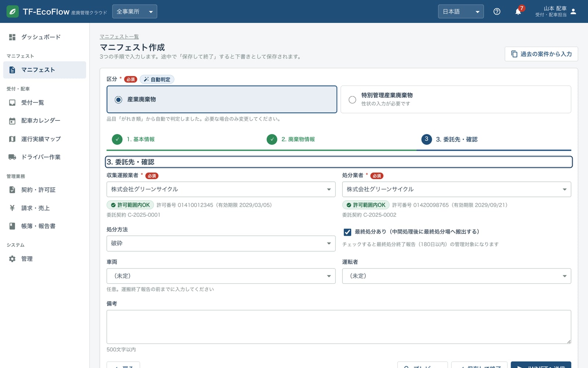Click inside the 備考 text area
This screenshot has width=588, height=368.
(339, 327)
